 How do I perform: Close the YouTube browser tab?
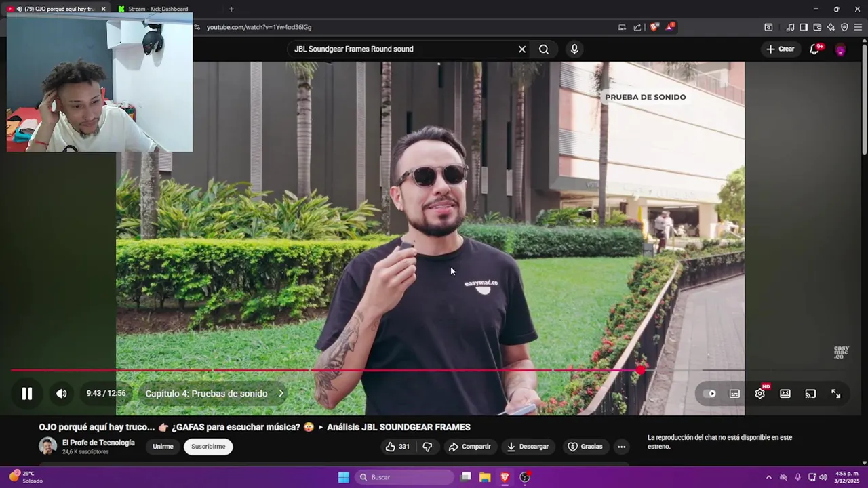103,9
